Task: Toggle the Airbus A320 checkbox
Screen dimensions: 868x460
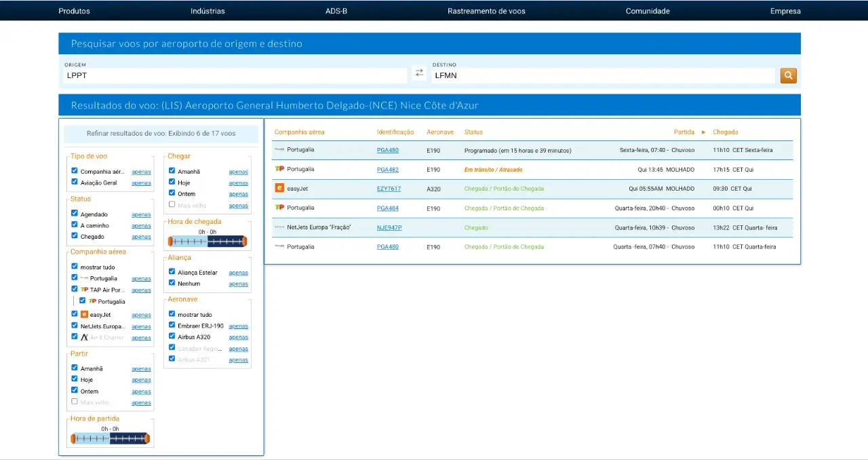Action: point(172,337)
